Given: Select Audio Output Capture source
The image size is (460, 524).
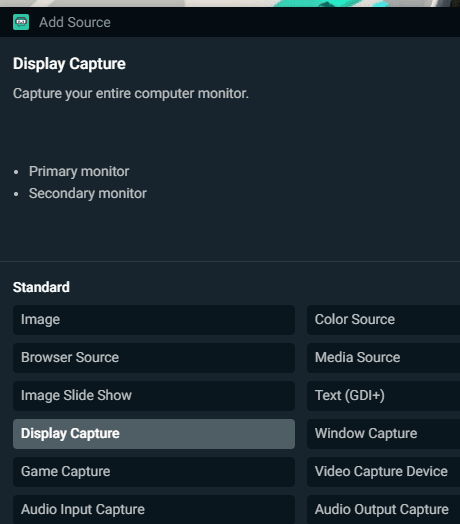Looking at the screenshot, I should (x=383, y=510).
